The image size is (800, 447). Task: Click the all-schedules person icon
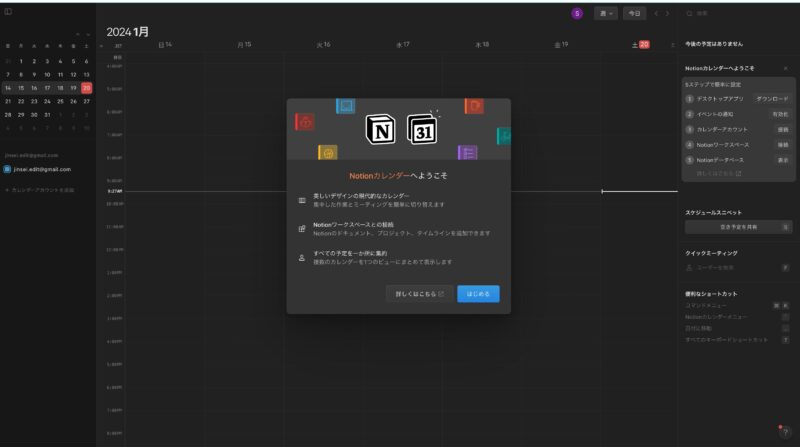coord(302,258)
